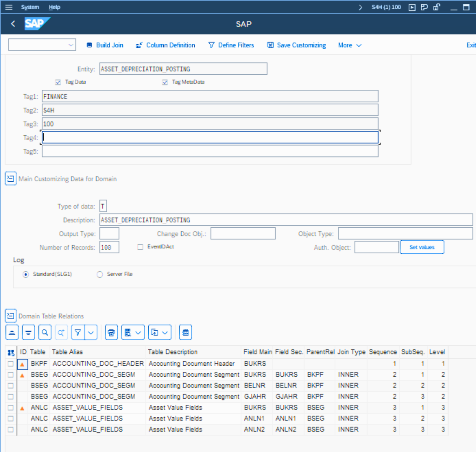Open the command field dropdown
This screenshot has width=476, height=452.
tap(71, 45)
